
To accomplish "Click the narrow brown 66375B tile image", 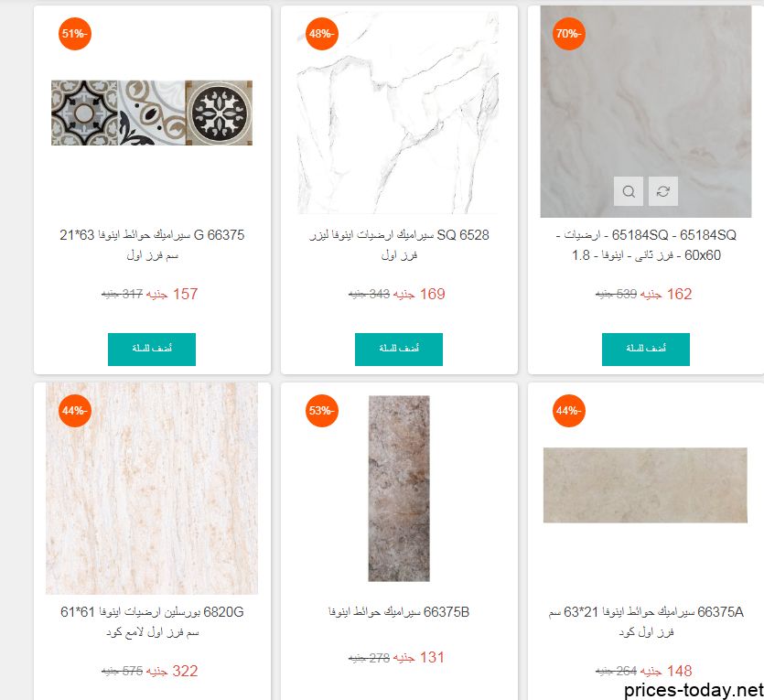I will point(399,489).
